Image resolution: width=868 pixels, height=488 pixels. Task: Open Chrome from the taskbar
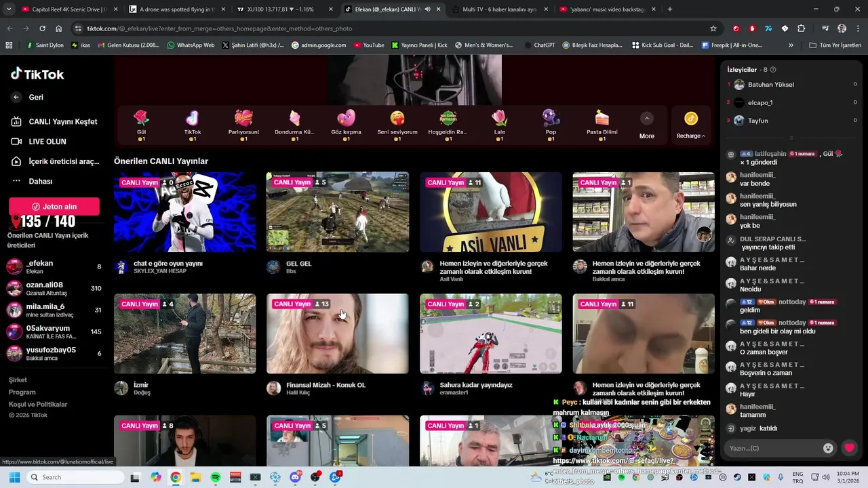[x=176, y=477]
